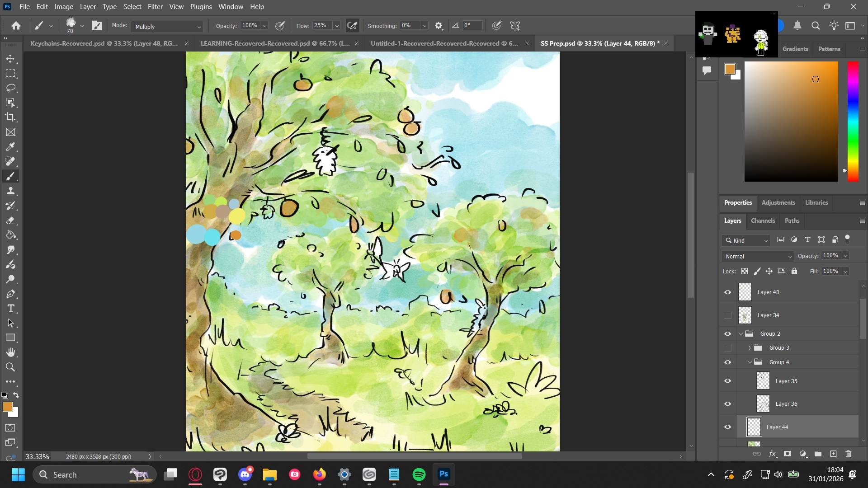Click the foreground color swatch in toolbar
Viewport: 868px width, 488px height.
7,407
